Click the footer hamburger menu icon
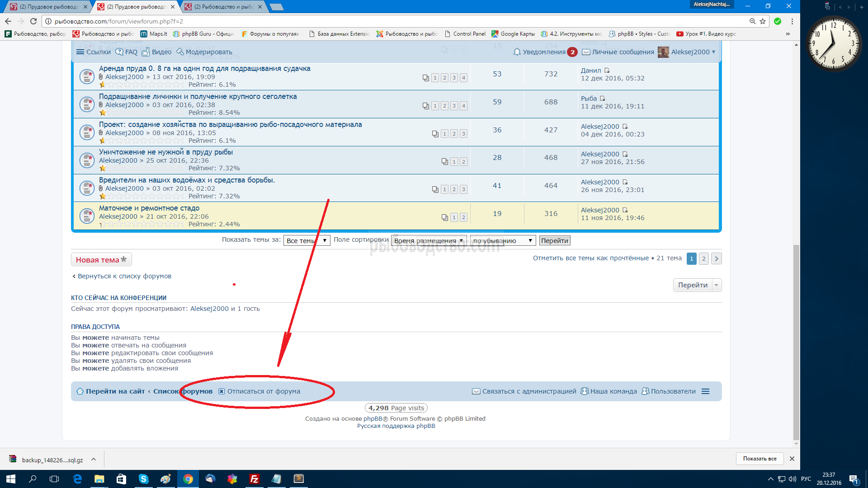 tap(705, 391)
